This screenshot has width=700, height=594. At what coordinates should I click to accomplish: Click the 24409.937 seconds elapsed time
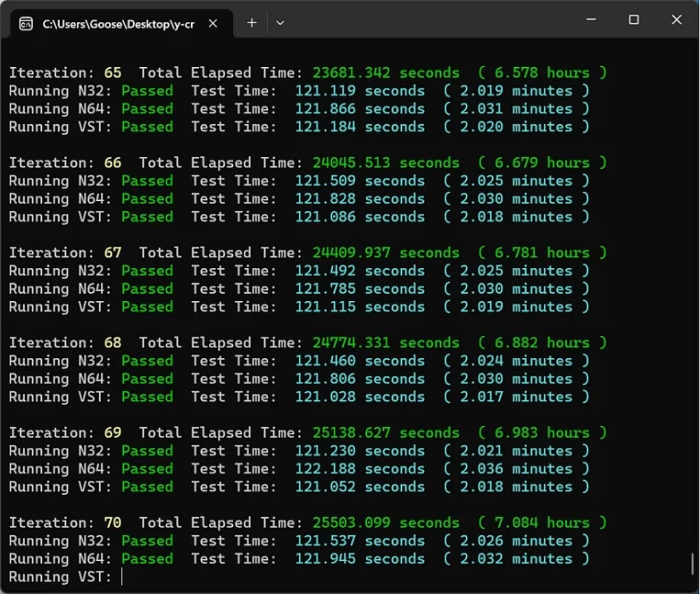tap(385, 252)
